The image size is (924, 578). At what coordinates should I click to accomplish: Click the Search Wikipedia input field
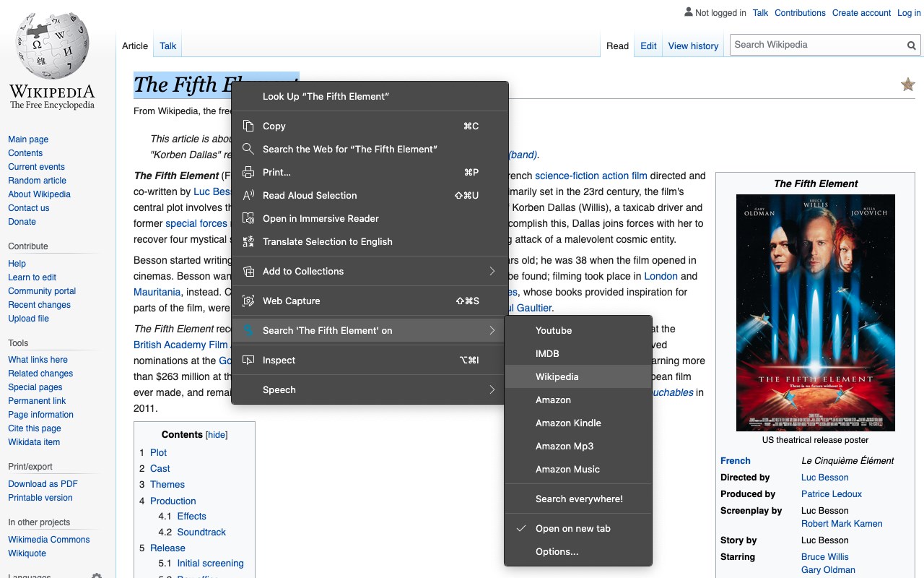[x=817, y=45]
